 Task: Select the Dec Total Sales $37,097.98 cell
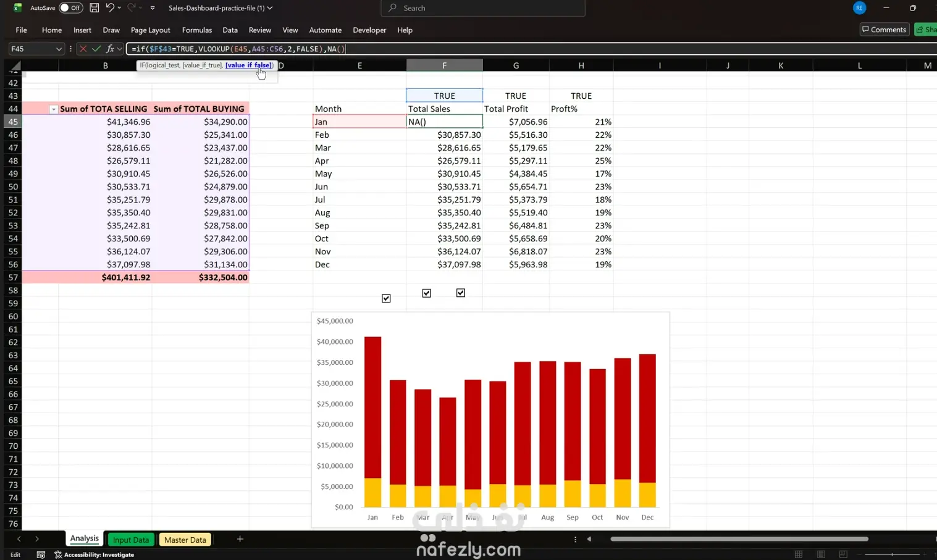point(444,264)
